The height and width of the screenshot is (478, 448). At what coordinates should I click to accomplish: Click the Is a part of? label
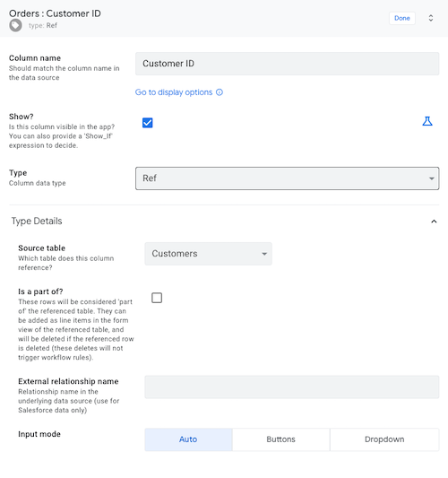click(40, 291)
